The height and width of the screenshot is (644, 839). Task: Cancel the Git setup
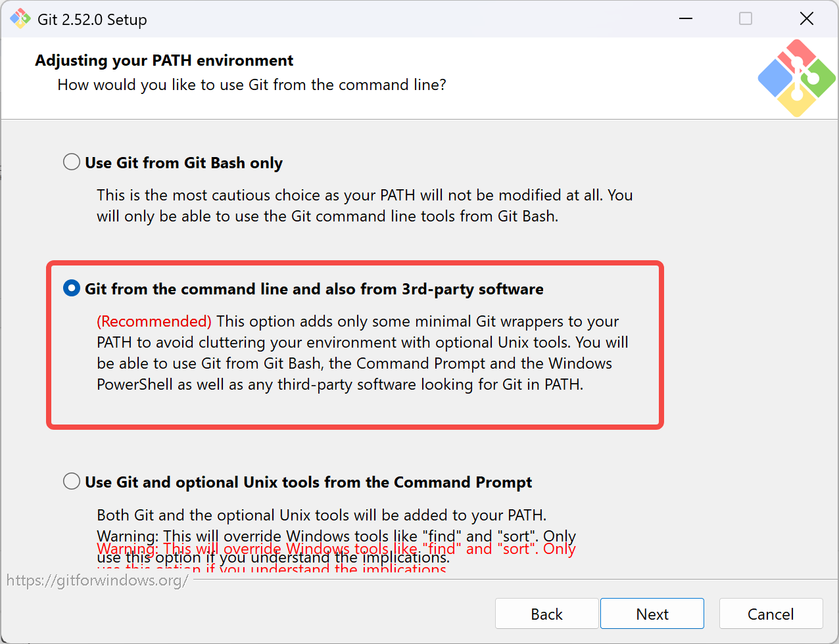pos(771,614)
